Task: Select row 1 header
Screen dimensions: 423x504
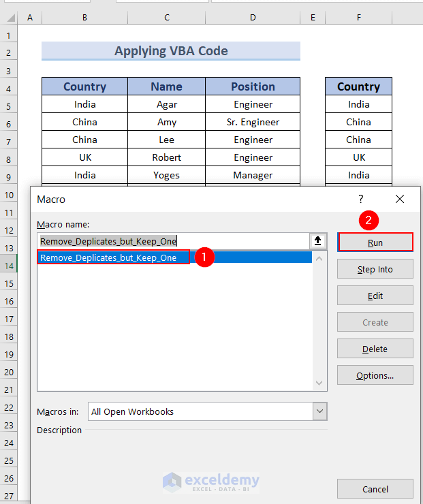Action: pos(9,35)
